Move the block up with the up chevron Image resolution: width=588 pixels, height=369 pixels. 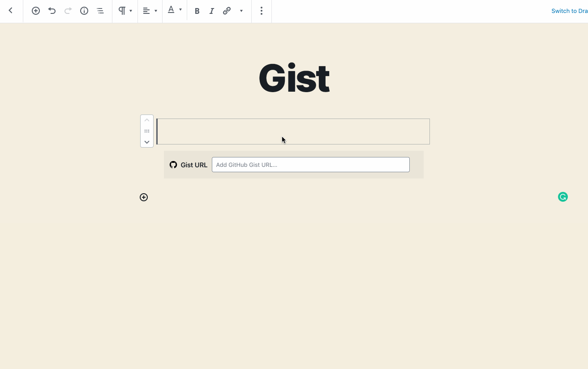(x=147, y=120)
